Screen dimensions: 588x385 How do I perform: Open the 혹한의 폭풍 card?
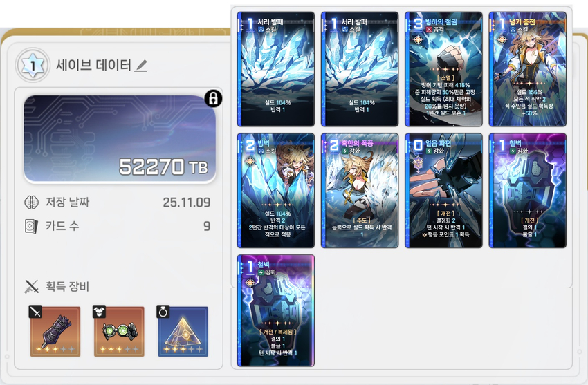[x=360, y=191]
